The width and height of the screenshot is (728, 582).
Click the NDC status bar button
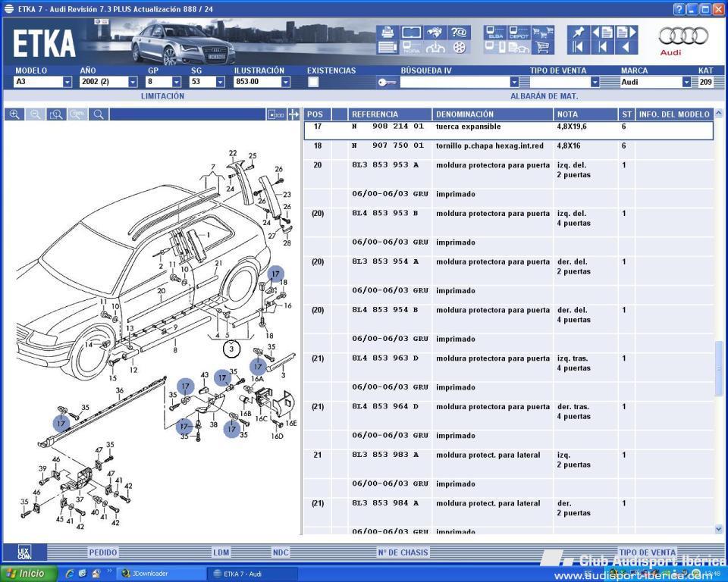click(x=281, y=552)
